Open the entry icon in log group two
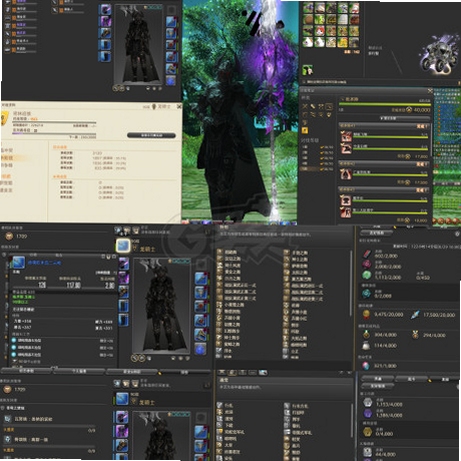 [346, 174]
